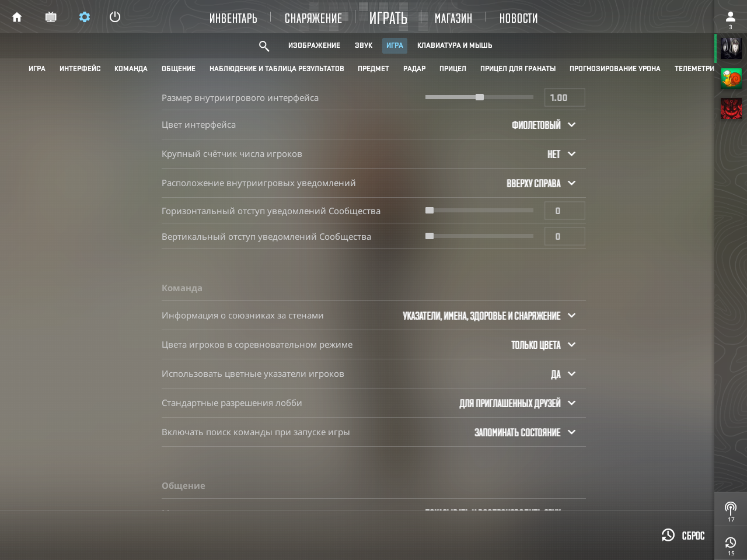Viewport: 747px width, 560px height.
Task: Switch to КЛАВИАТУРА И МЫШЬ tab
Action: click(455, 45)
